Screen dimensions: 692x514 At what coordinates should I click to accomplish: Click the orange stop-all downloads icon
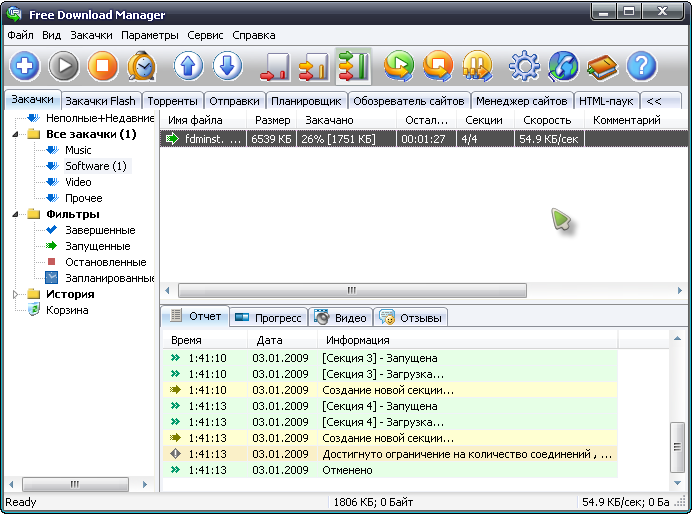[438, 66]
